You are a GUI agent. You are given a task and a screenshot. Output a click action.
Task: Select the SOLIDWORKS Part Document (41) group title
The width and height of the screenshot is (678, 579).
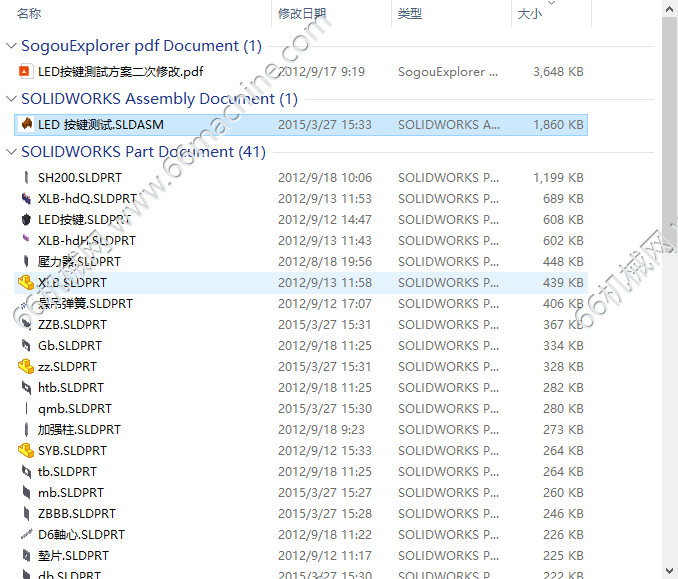[x=143, y=152]
